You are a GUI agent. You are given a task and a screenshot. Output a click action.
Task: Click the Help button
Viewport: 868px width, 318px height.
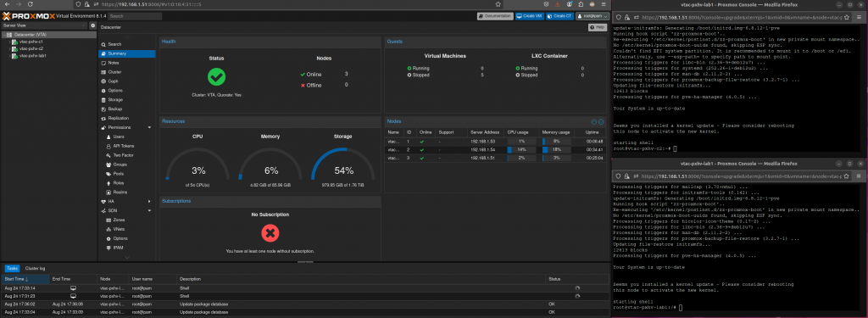pyautogui.click(x=598, y=27)
